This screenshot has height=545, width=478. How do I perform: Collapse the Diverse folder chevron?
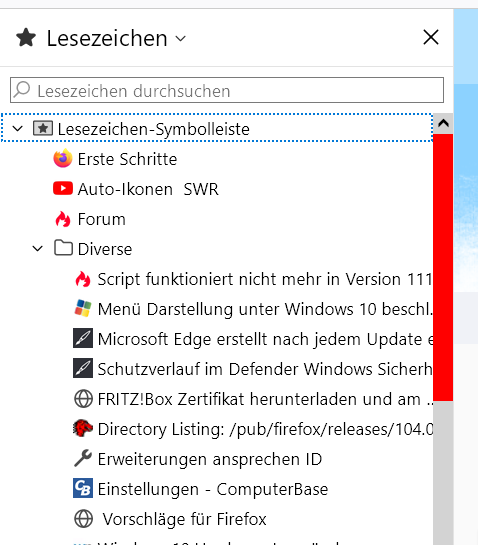click(38, 249)
